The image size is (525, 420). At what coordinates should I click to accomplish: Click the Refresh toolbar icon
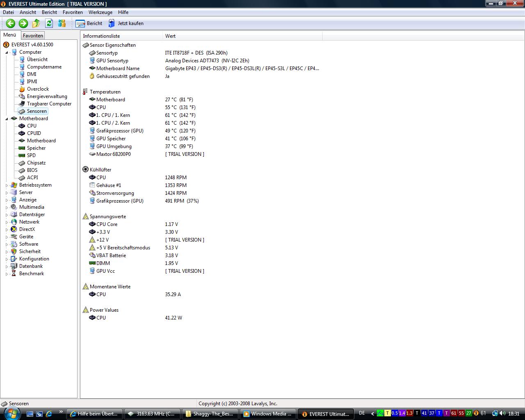(49, 23)
